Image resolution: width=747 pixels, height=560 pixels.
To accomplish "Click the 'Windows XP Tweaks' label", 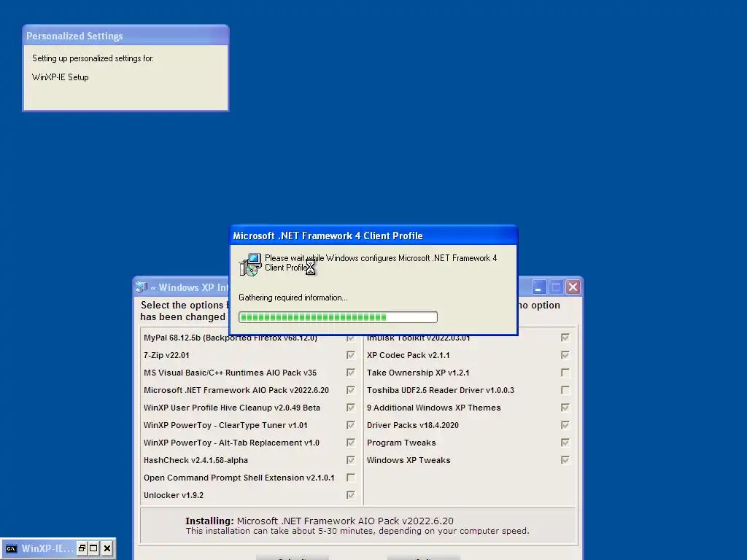I will 409,460.
